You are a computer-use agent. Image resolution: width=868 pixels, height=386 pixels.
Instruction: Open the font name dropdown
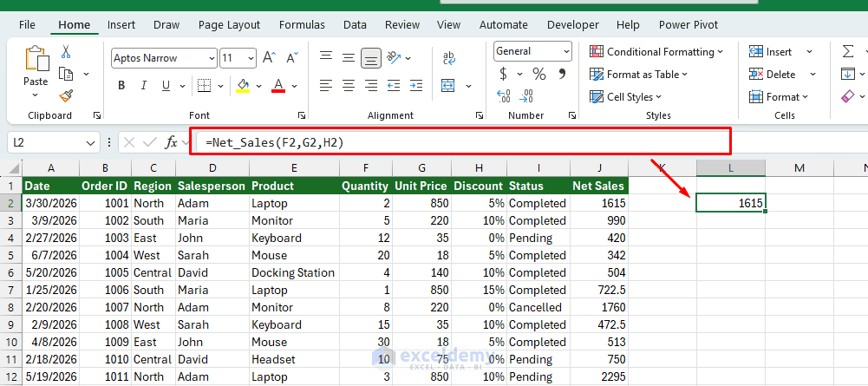point(212,58)
